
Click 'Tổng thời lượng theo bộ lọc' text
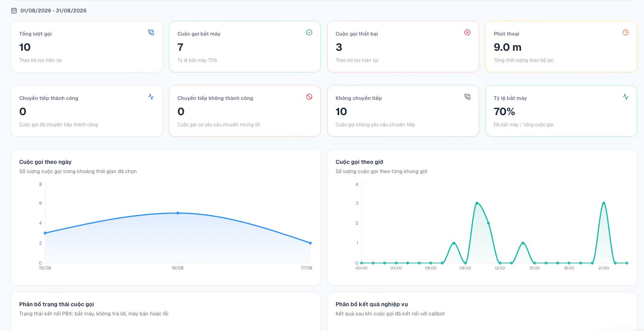[524, 60]
